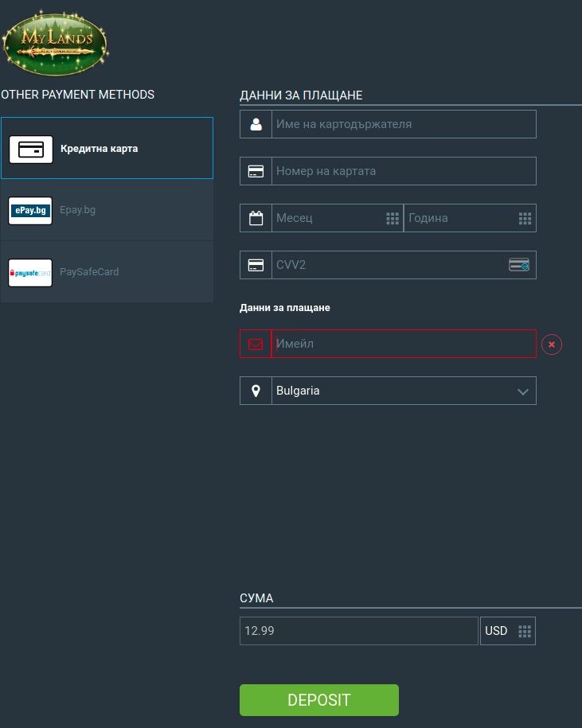
Task: Focus the Име на картодържателя field
Action: (x=404, y=124)
